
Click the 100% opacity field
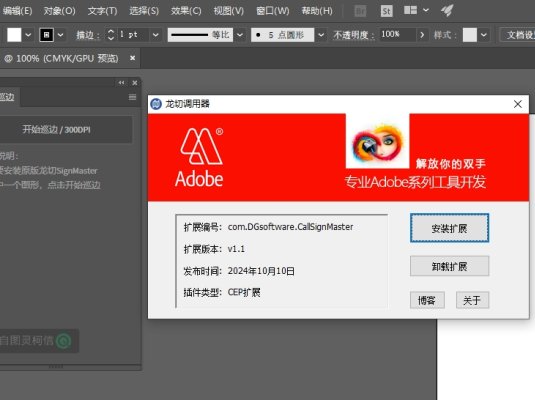[x=397, y=35]
